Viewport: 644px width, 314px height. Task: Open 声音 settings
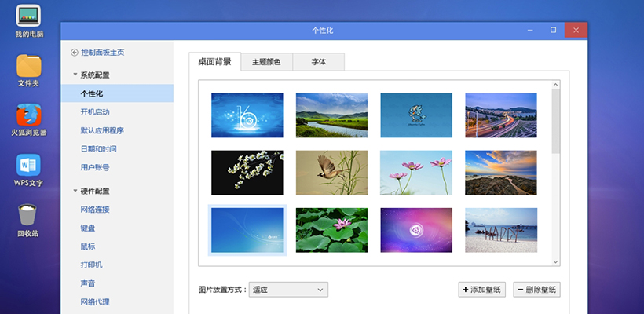pos(88,283)
